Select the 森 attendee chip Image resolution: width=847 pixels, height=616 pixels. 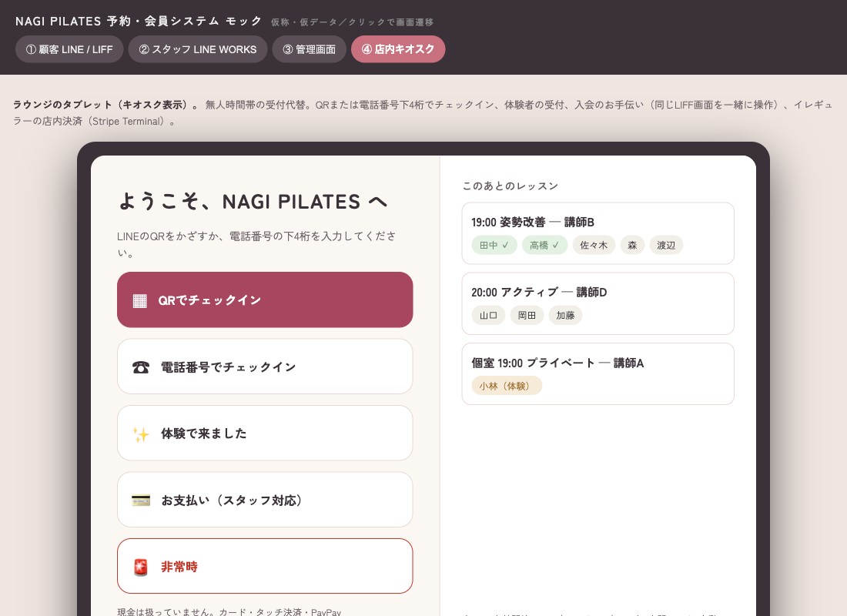[x=632, y=246]
